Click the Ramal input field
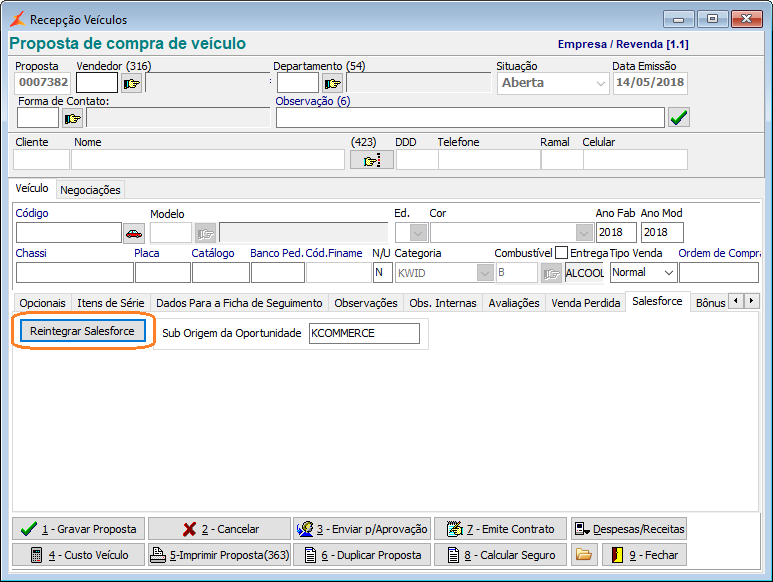 (562, 160)
